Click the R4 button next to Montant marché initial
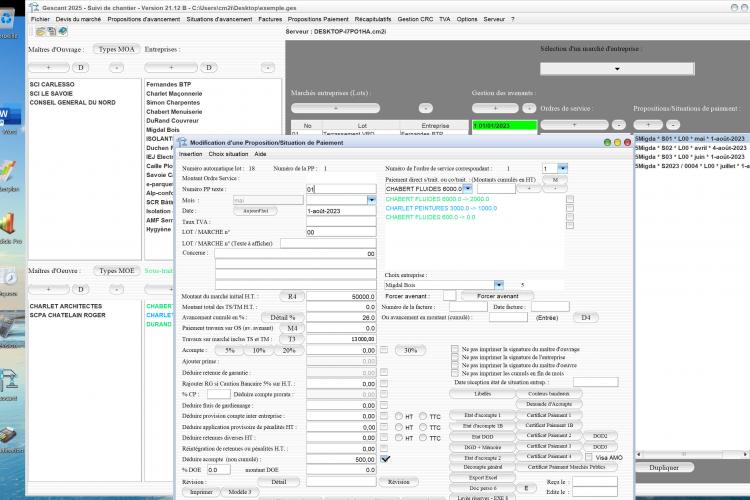Screen dimensions: 750x500 (292, 297)
